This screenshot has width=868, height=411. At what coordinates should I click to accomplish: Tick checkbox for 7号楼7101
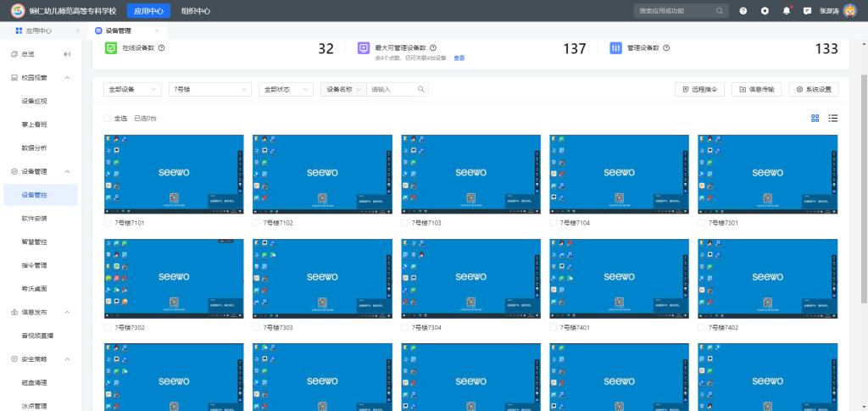pyautogui.click(x=108, y=223)
